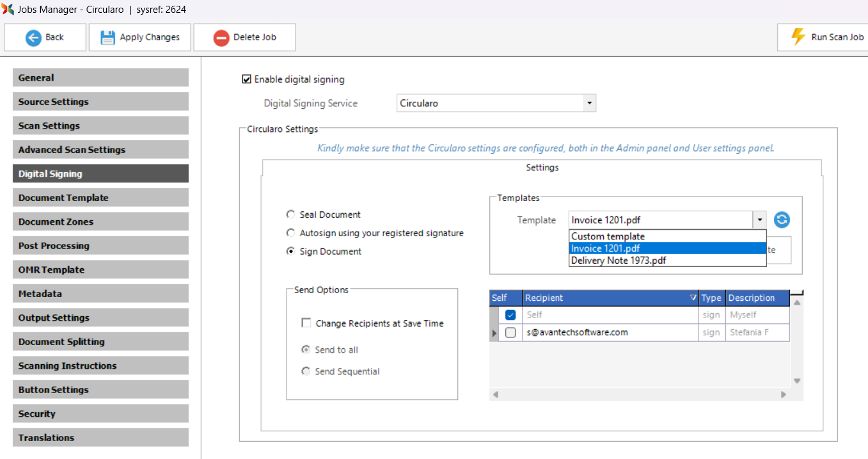868x459 pixels.
Task: Choose Autosign using your registered signature
Action: 291,233
